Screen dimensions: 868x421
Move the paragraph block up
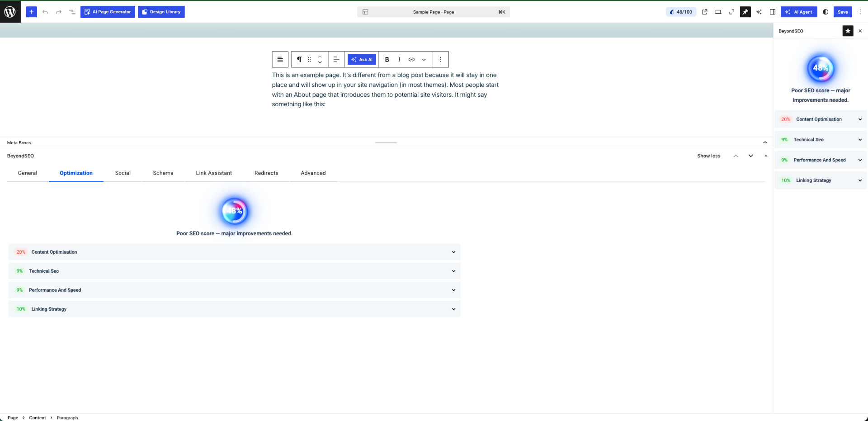[320, 57]
